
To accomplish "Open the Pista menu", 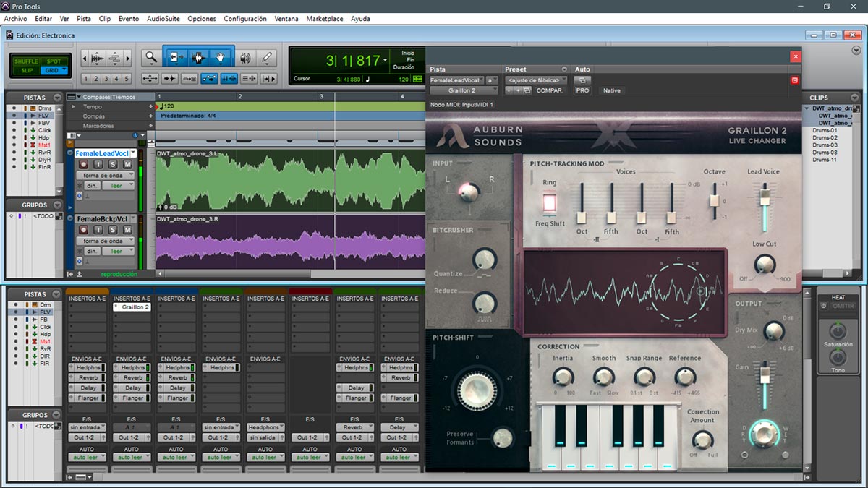I will (x=84, y=19).
